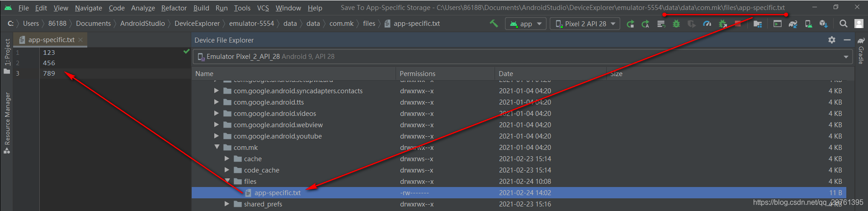
Task: Click the user account avatar icon
Action: pyautogui.click(x=859, y=24)
